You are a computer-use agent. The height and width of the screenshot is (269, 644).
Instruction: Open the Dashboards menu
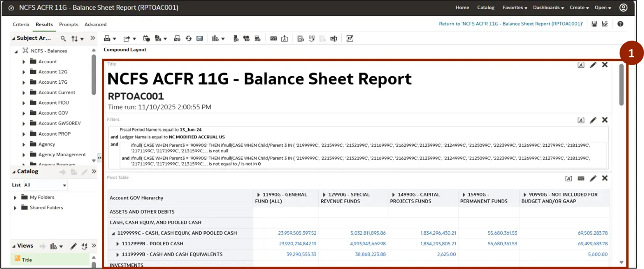pyautogui.click(x=548, y=7)
